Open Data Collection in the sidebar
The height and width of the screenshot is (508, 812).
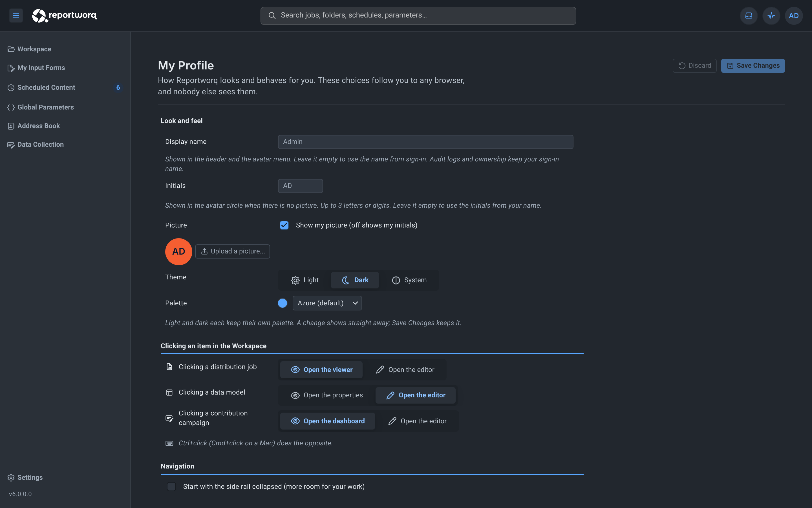click(65, 144)
